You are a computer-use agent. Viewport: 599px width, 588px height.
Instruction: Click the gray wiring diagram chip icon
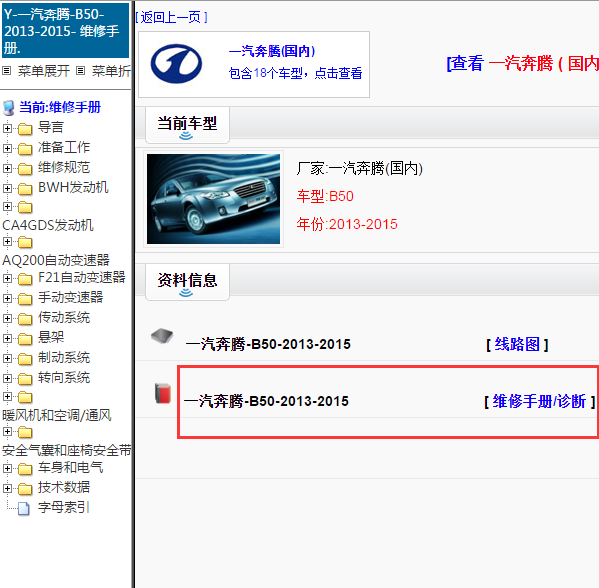(x=162, y=336)
